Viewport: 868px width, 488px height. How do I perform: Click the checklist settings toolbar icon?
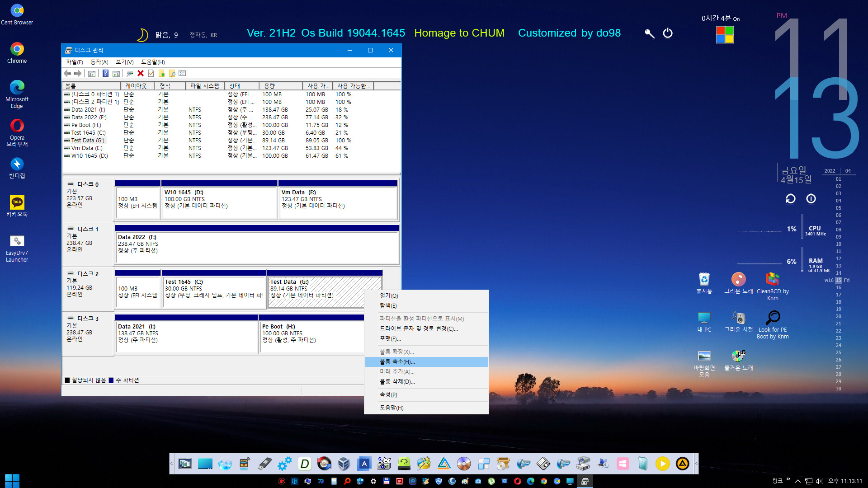coord(182,73)
